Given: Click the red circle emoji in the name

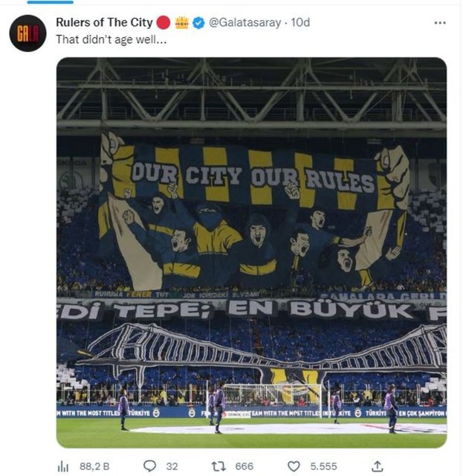Looking at the screenshot, I should pyautogui.click(x=164, y=22).
